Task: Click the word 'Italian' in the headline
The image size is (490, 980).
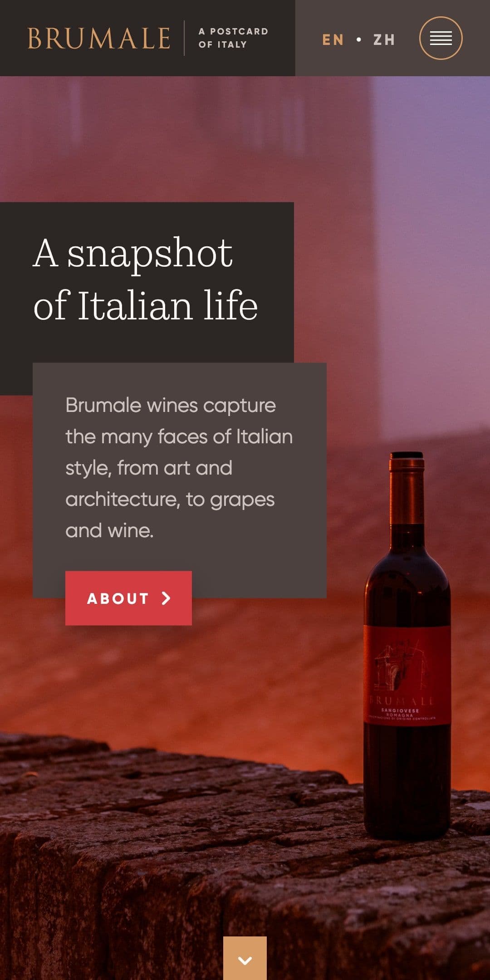Action: pos(136,306)
